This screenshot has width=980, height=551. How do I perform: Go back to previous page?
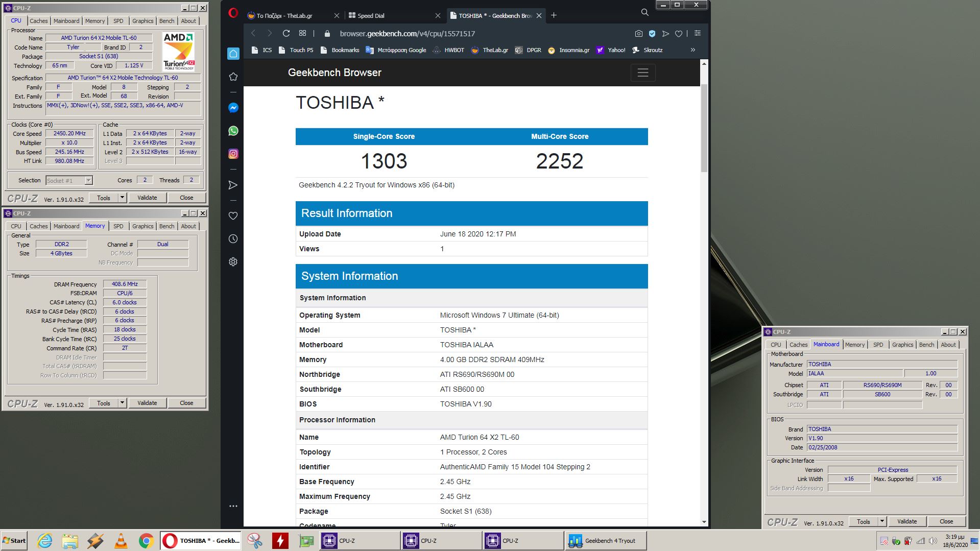click(x=253, y=33)
